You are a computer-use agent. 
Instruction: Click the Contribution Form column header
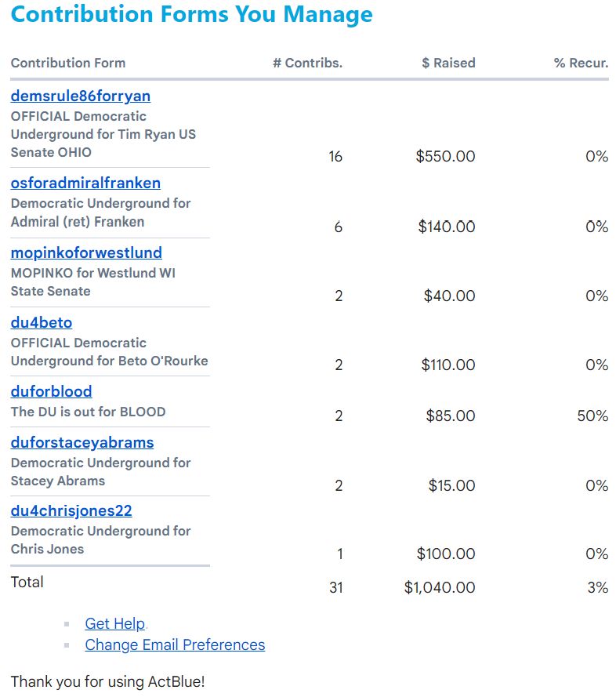point(68,64)
